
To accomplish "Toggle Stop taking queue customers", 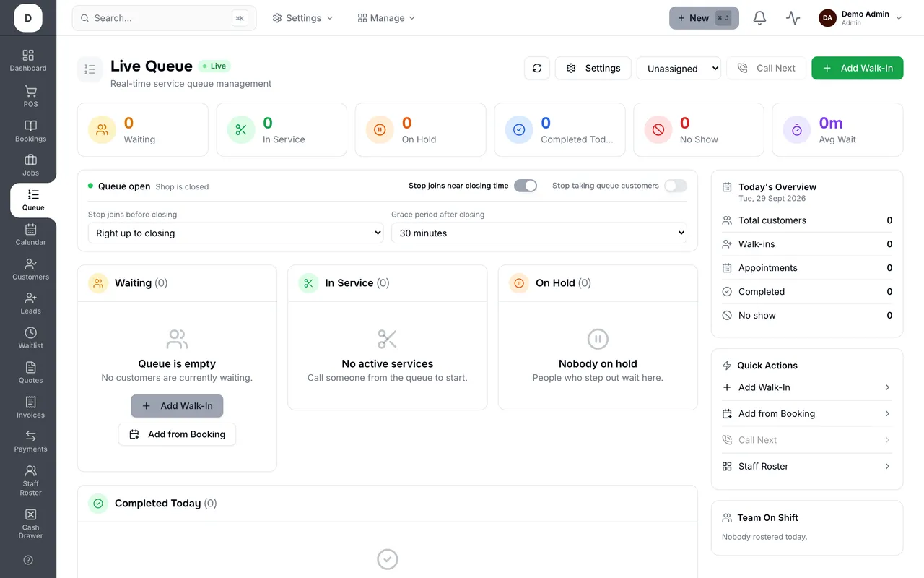I will tap(676, 186).
